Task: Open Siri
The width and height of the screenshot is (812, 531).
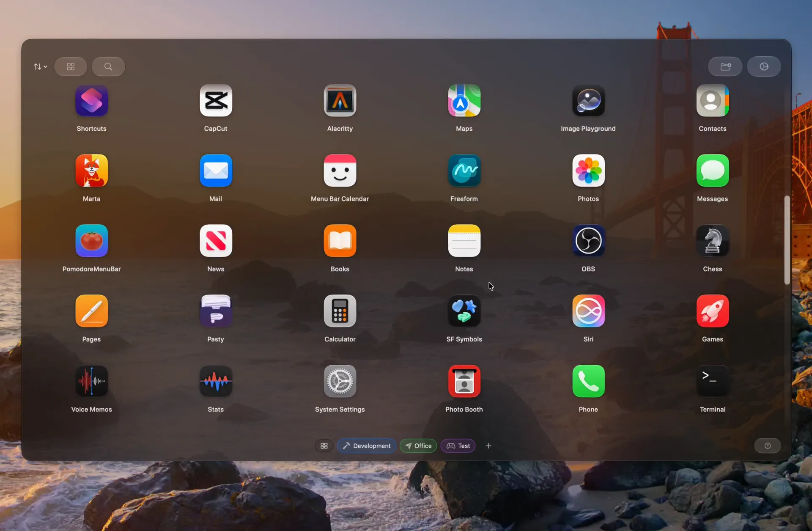Action: click(x=588, y=311)
